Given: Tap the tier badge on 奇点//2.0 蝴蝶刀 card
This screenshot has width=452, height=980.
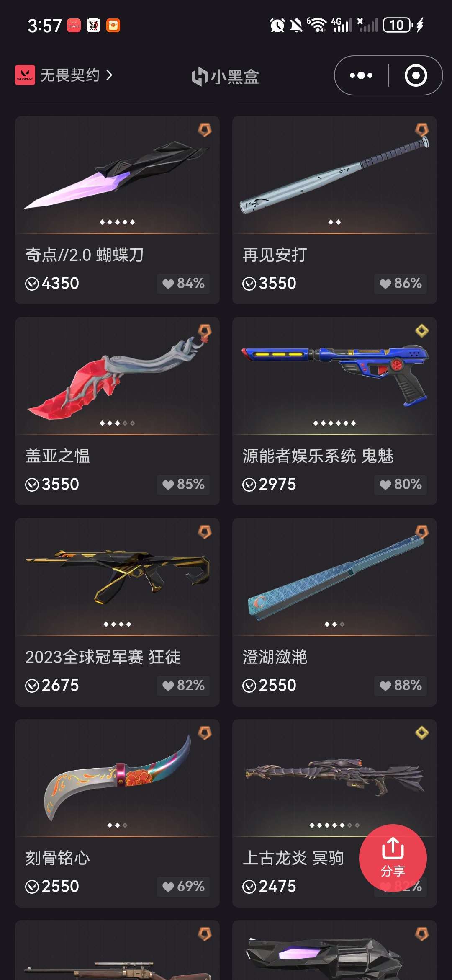Looking at the screenshot, I should (205, 129).
